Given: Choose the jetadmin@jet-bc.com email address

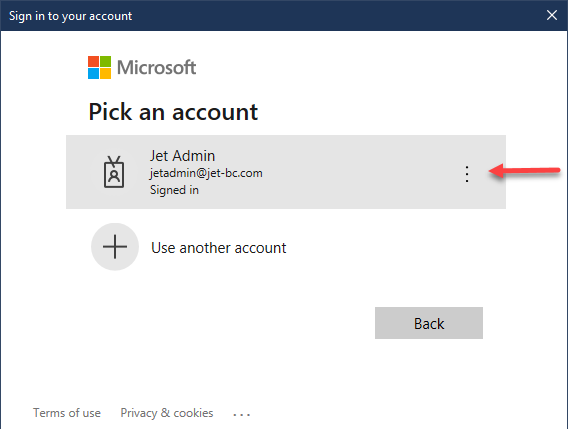Looking at the screenshot, I should pyautogui.click(x=206, y=173).
